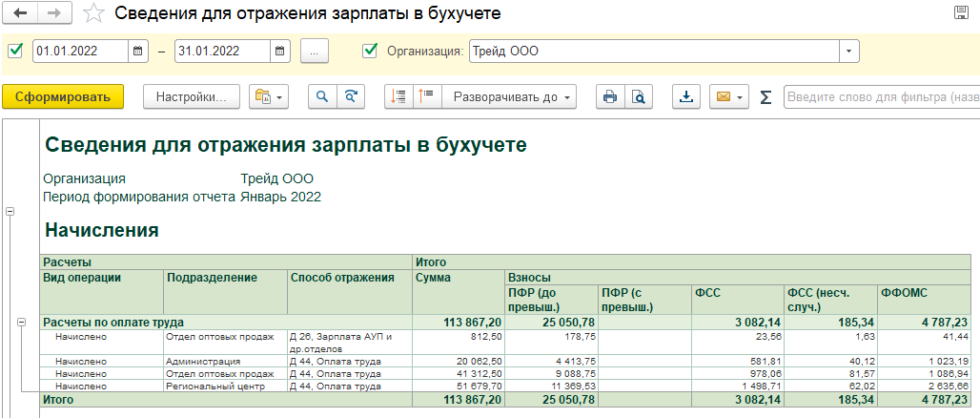Viewport: 980px width, 418px height.
Task: Collapse all groups icon in toolbar
Action: click(x=398, y=97)
